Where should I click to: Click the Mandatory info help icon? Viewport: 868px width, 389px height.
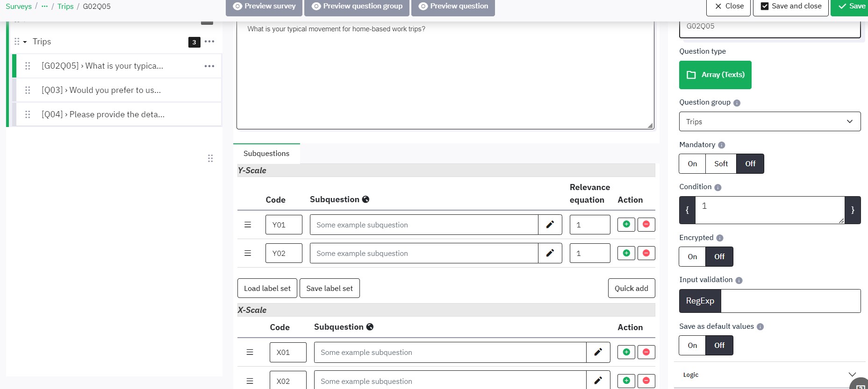click(721, 145)
